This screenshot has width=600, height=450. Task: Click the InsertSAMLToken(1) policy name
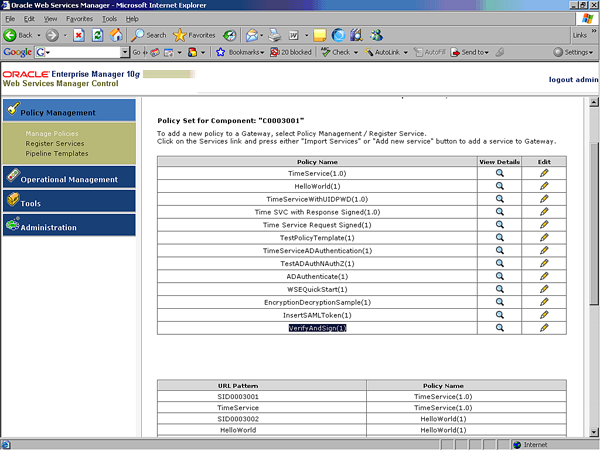(x=317, y=315)
